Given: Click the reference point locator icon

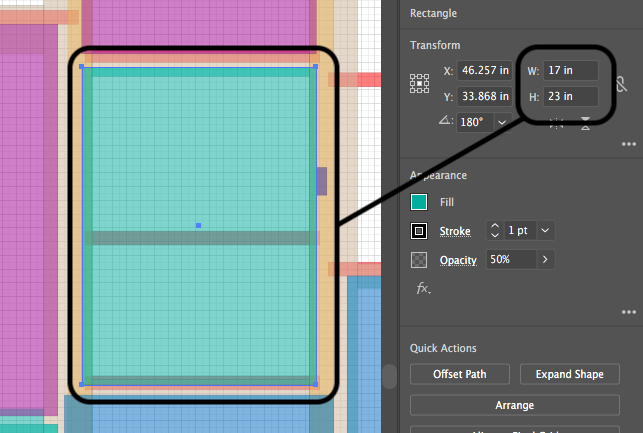Looking at the screenshot, I should 419,84.
